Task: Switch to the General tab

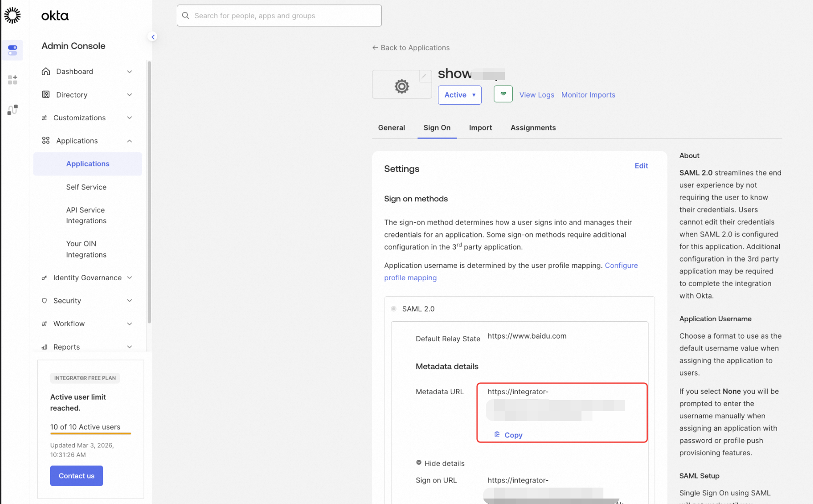Action: click(391, 128)
